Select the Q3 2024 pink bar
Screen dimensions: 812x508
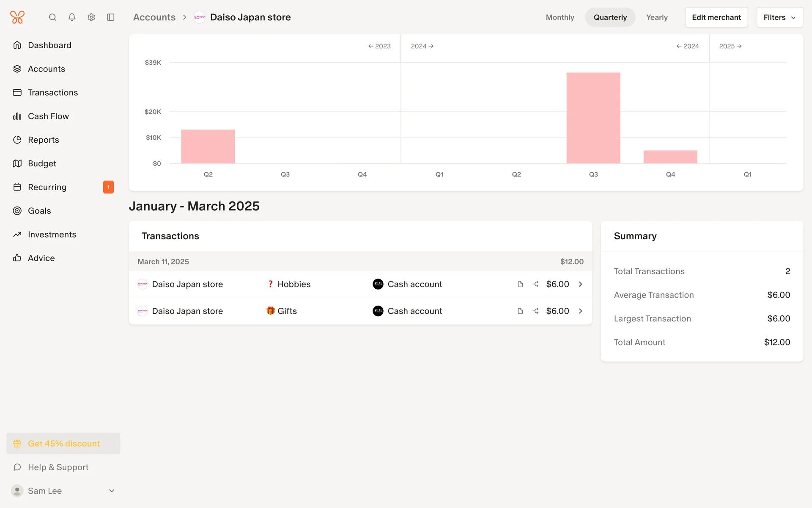[x=593, y=118]
